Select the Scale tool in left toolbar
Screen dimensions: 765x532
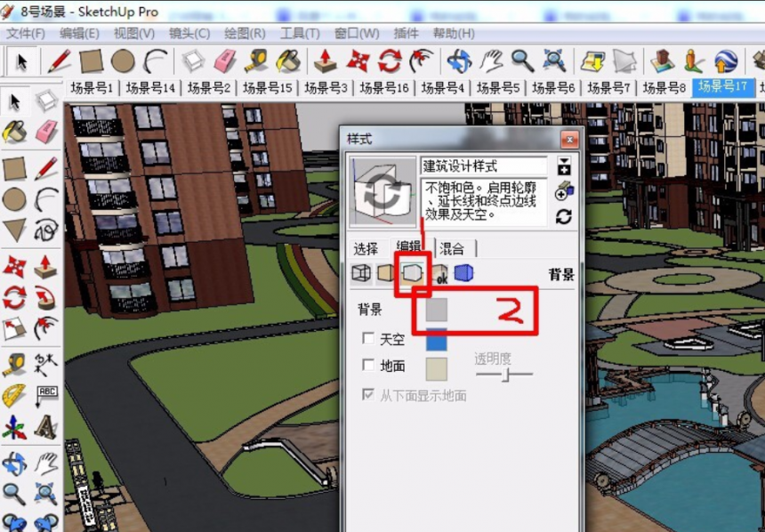pos(14,328)
